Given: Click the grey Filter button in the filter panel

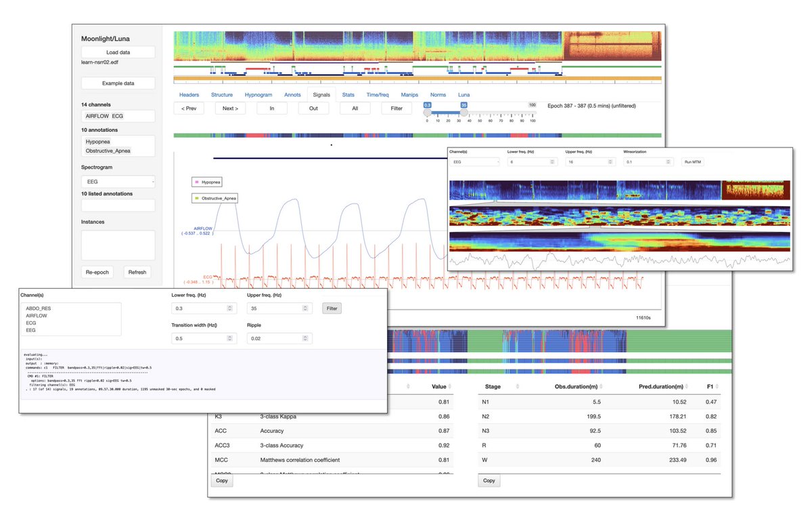Looking at the screenshot, I should [x=332, y=308].
